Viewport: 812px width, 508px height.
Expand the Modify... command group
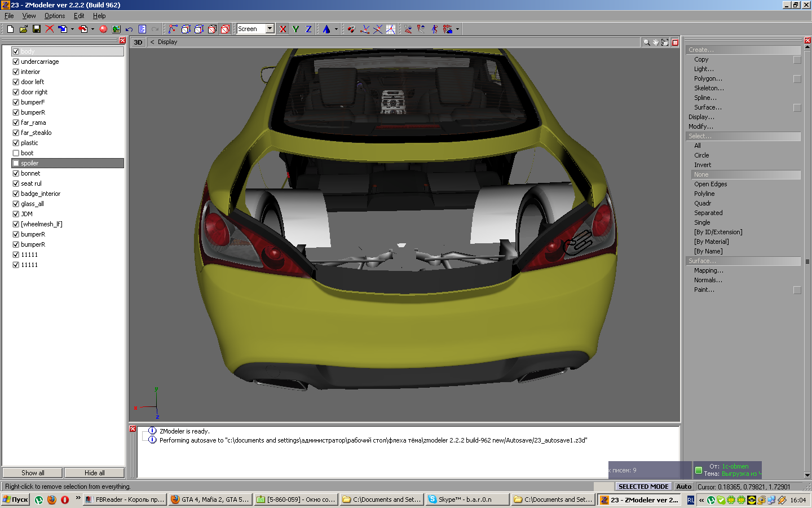tap(700, 126)
